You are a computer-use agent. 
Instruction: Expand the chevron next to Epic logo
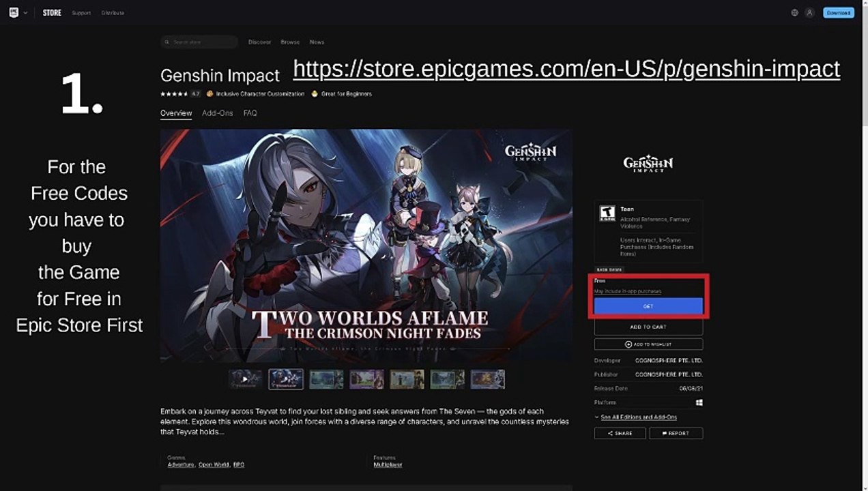26,13
